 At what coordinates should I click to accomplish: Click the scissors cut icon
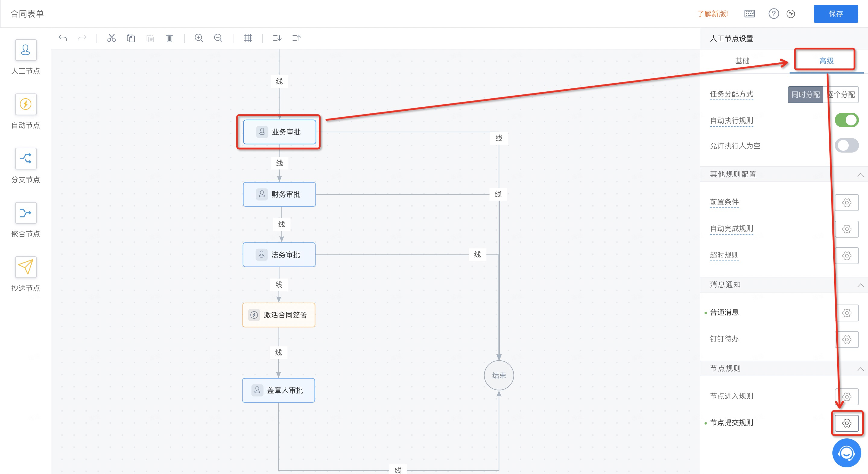(112, 38)
